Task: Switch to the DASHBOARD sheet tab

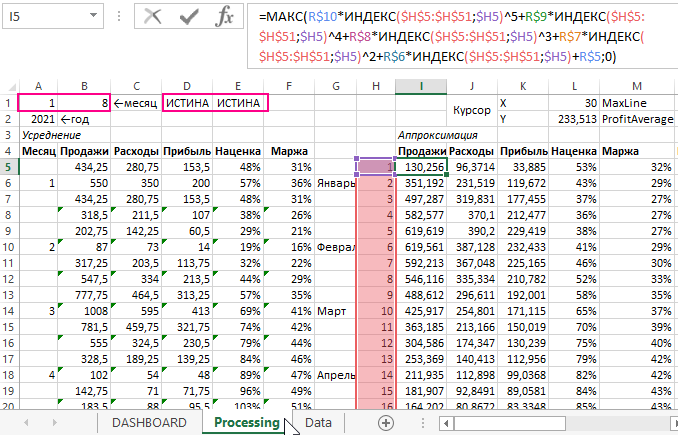Action: click(x=149, y=423)
